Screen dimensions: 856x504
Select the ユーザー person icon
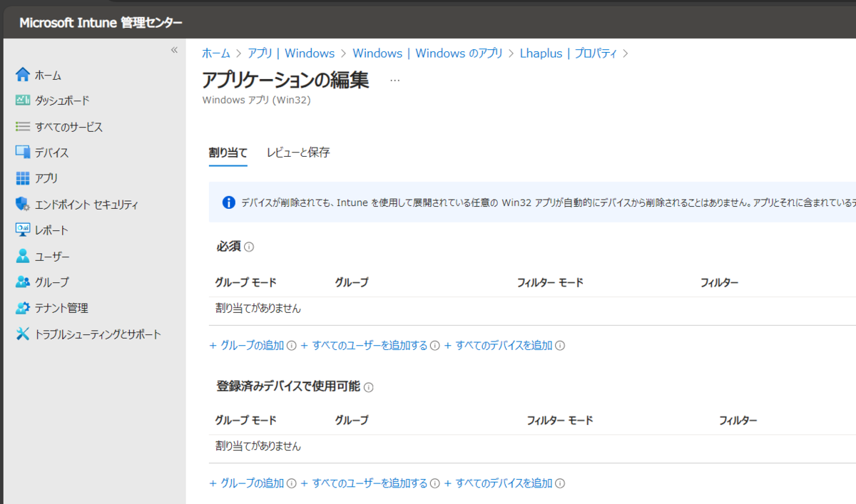tap(23, 256)
